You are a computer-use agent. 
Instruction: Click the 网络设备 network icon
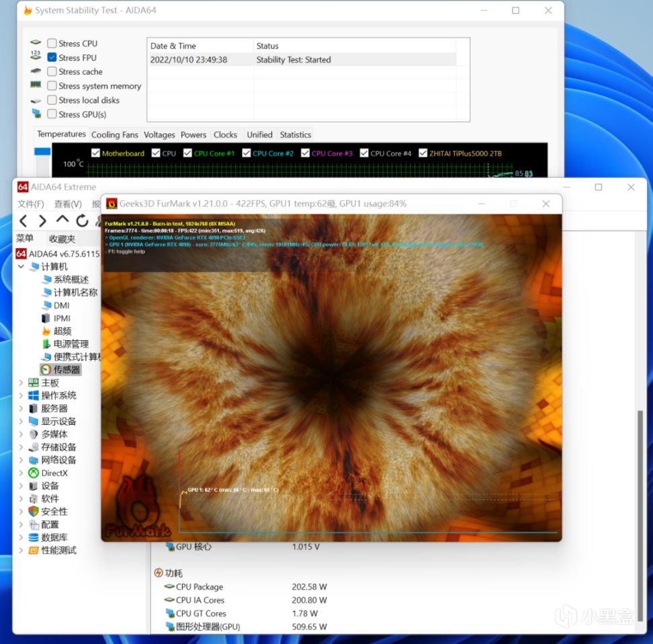pyautogui.click(x=34, y=460)
